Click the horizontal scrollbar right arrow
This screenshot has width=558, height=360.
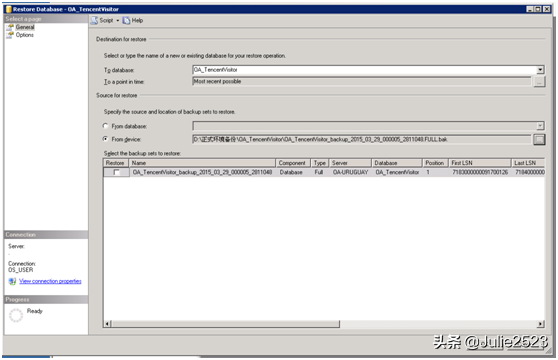540,324
